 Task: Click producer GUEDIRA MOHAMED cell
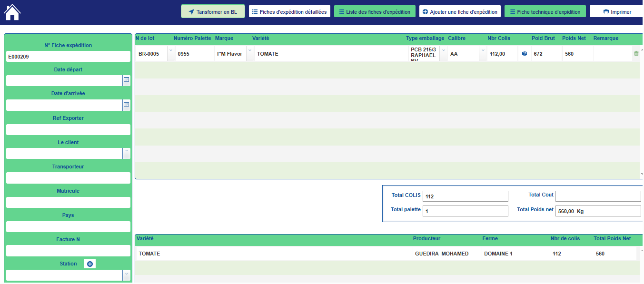click(x=447, y=254)
